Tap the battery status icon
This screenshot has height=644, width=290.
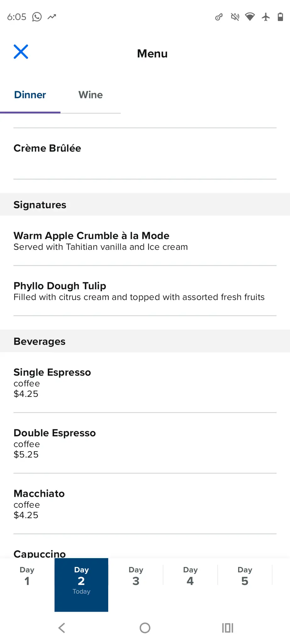pos(280,17)
